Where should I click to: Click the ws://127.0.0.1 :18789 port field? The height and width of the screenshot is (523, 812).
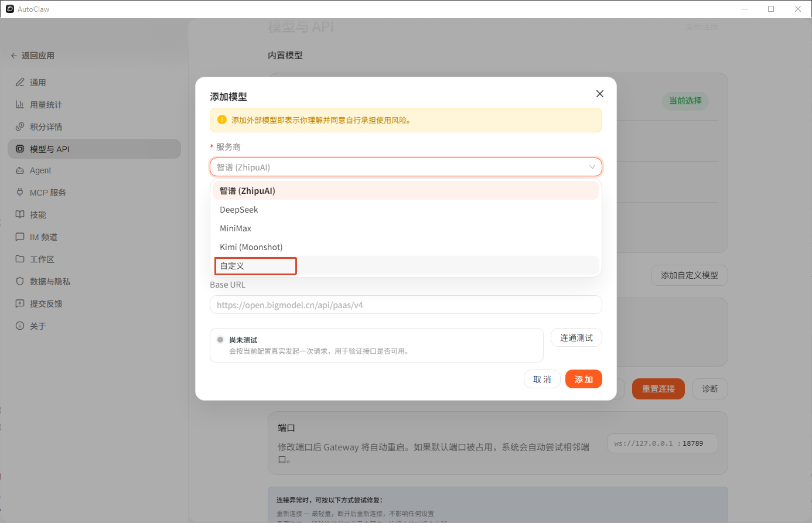pyautogui.click(x=663, y=443)
